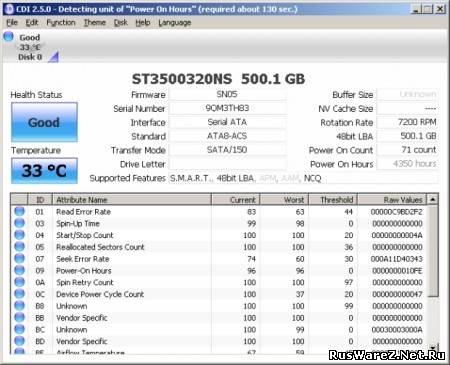Click the scroll up arrow of attribute list
Viewport: 450px width, 365px height.
(x=433, y=199)
